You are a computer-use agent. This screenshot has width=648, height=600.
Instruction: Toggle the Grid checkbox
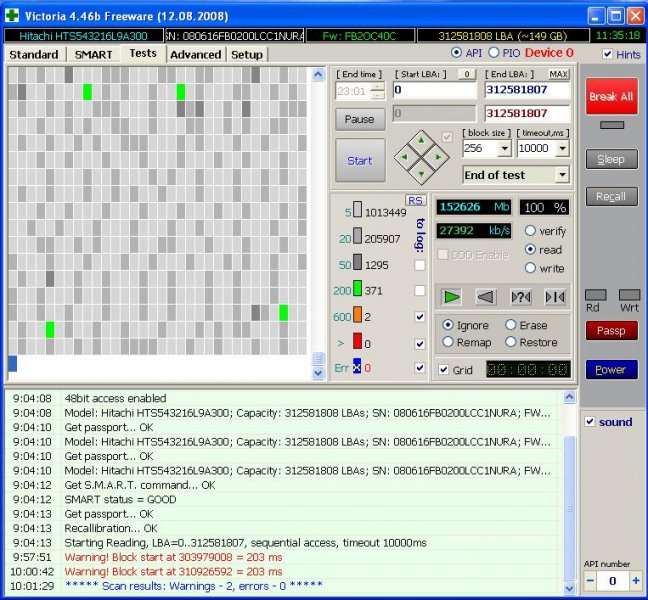pyautogui.click(x=444, y=369)
